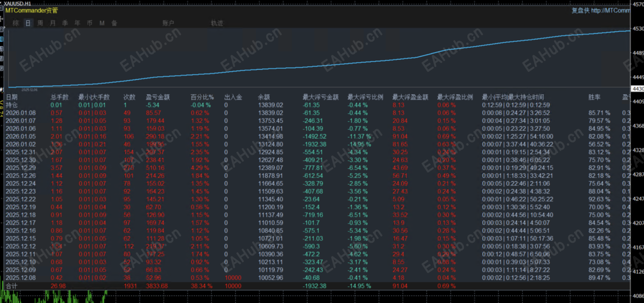This screenshot has width=644, height=303.
Task: Open the 季 quarterly tab
Action: tap(65, 23)
